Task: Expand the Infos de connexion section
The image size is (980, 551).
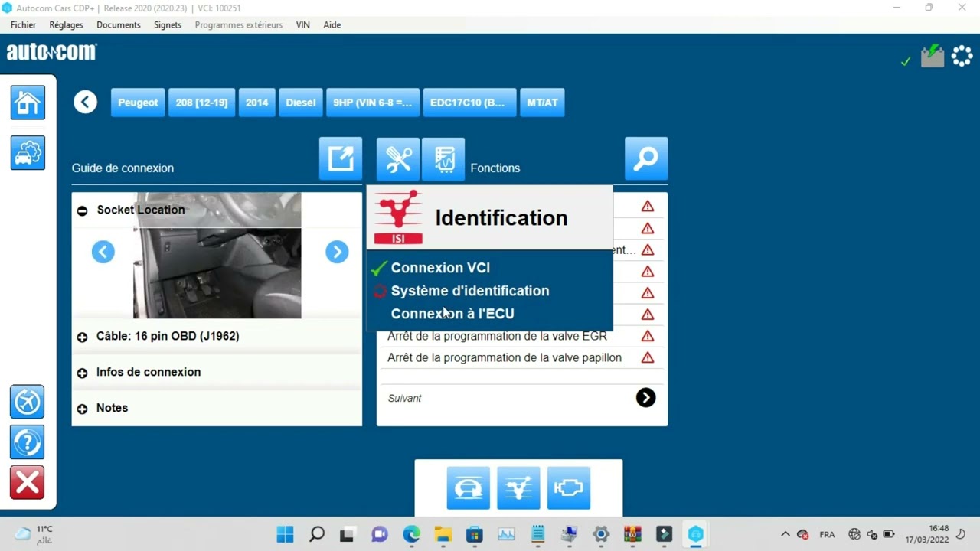Action: click(82, 373)
